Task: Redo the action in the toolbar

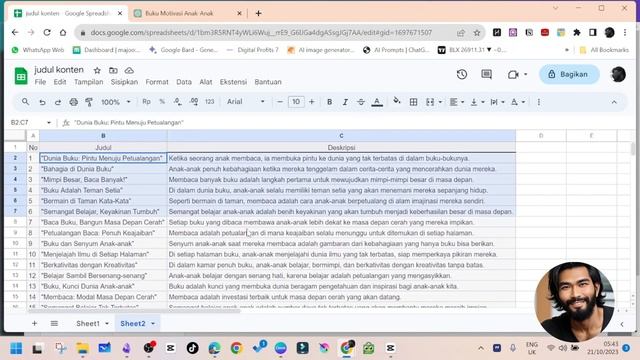Action: (x=58, y=102)
